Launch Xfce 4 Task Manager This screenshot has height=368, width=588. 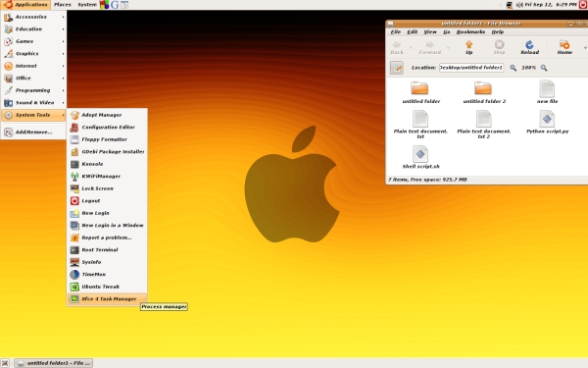point(107,299)
